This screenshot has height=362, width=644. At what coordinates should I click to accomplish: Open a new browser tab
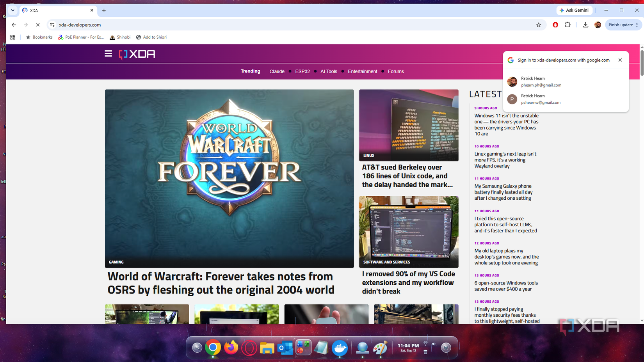pos(104,11)
